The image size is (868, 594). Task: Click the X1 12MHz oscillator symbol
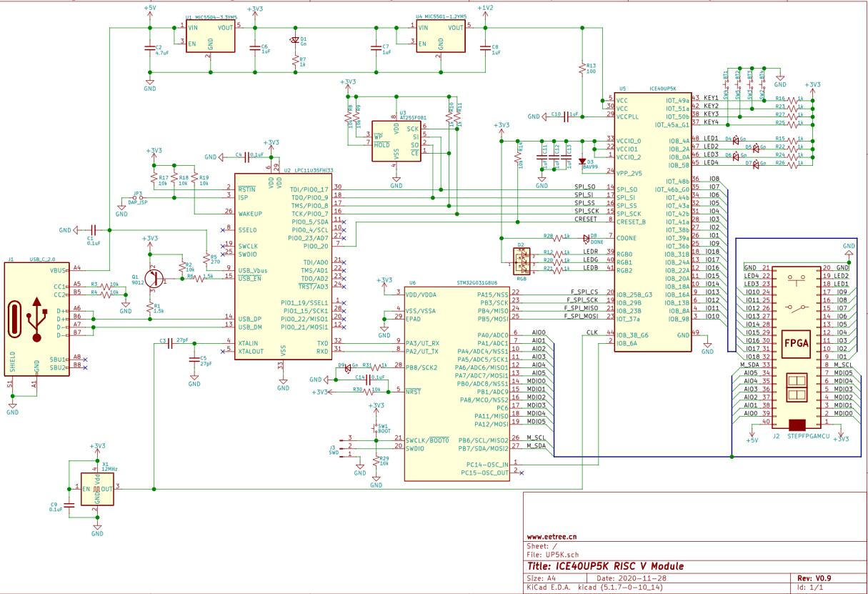tap(98, 488)
